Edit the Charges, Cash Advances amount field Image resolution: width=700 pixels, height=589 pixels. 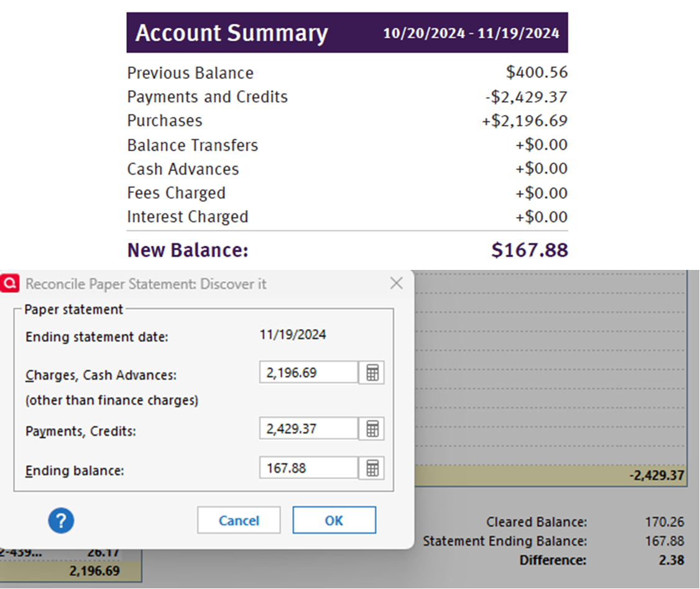coord(308,373)
